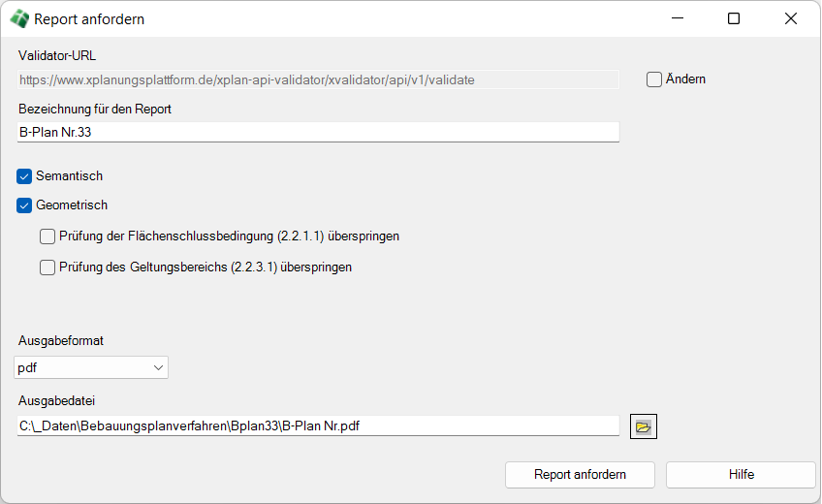This screenshot has height=504, width=822.
Task: Click the Report anfordern button
Action: (x=580, y=475)
